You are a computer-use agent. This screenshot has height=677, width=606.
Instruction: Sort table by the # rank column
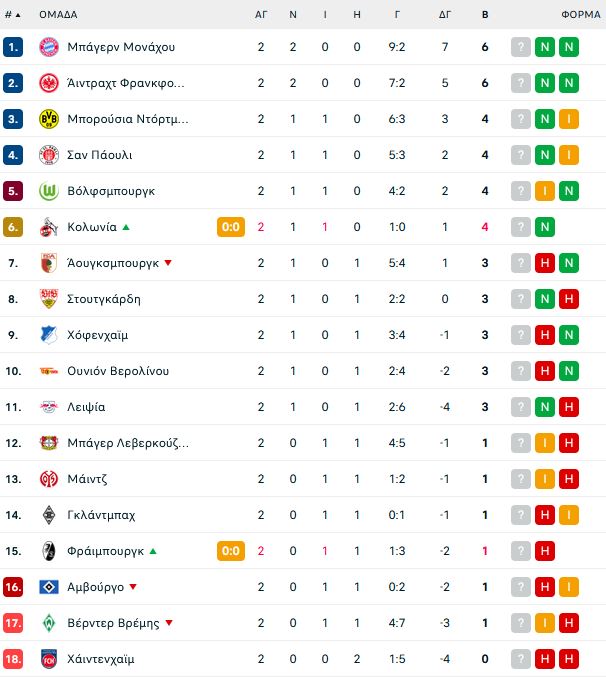(x=12, y=15)
